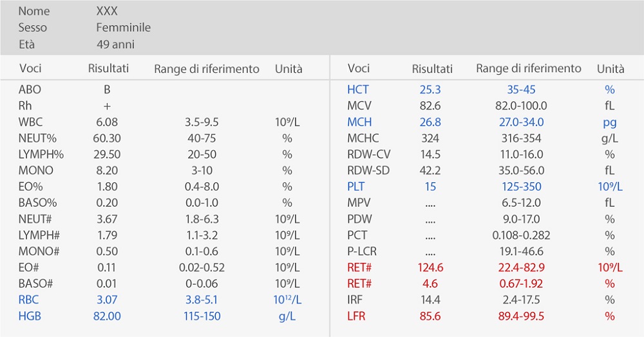Click the HGB row label
Image resolution: width=644 pixels, height=337 pixels.
[x=30, y=316]
